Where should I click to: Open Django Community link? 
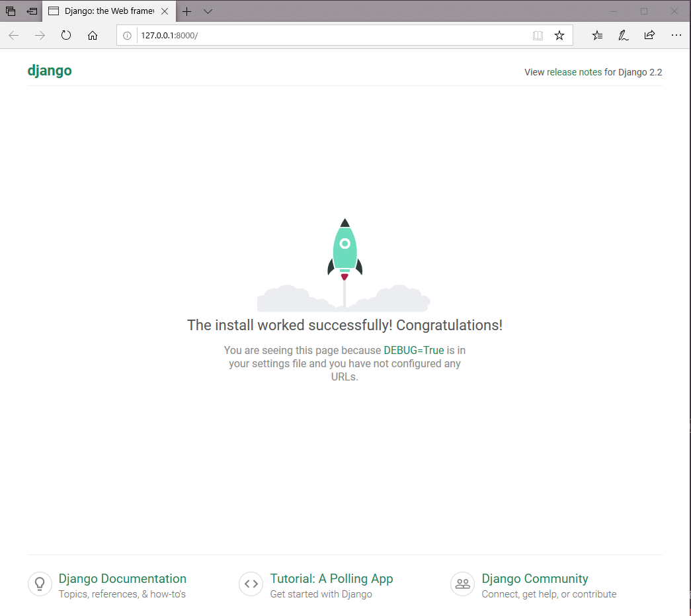click(535, 578)
